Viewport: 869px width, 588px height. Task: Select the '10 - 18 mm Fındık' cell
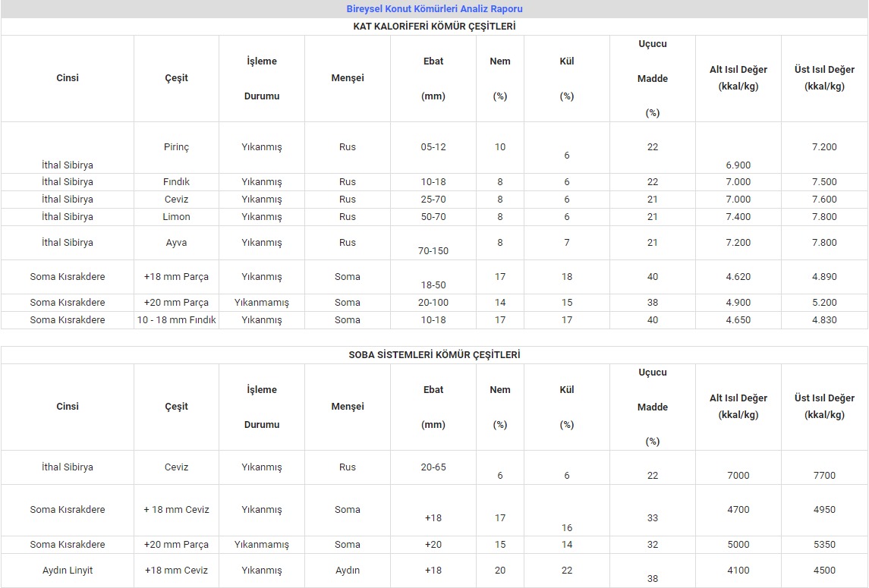pos(176,319)
